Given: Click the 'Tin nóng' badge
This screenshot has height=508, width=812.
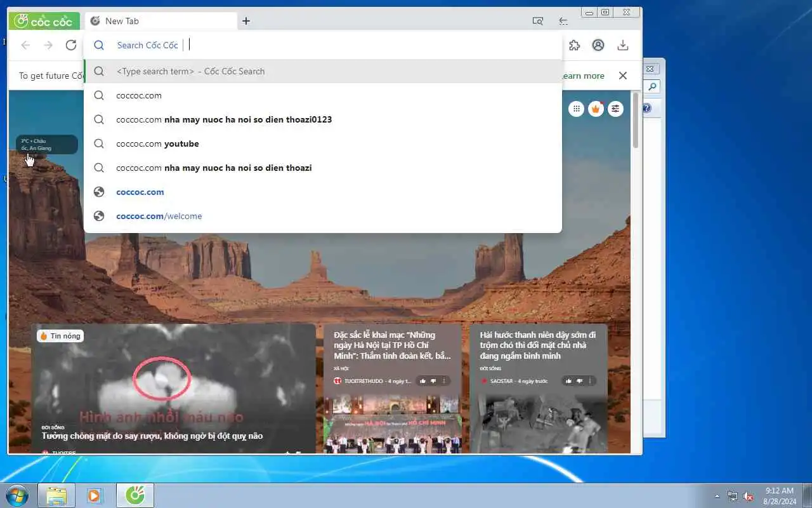Looking at the screenshot, I should tap(60, 336).
